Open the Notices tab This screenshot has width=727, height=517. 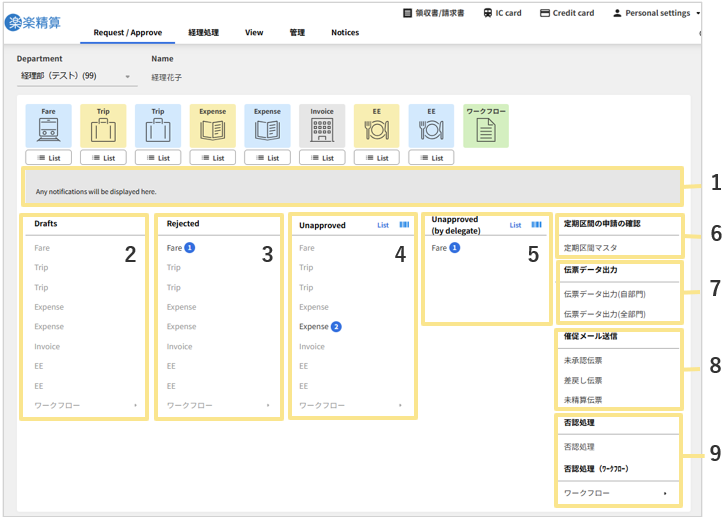pos(345,33)
